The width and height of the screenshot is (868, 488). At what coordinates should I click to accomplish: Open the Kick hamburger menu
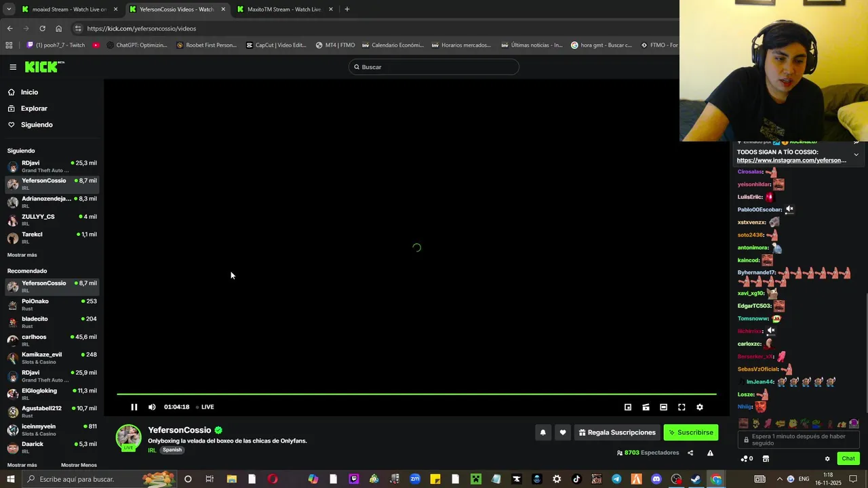pos(13,67)
